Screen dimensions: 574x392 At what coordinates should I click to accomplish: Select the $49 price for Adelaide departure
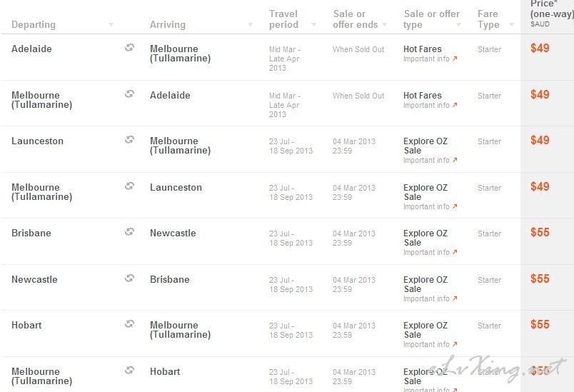tap(540, 48)
